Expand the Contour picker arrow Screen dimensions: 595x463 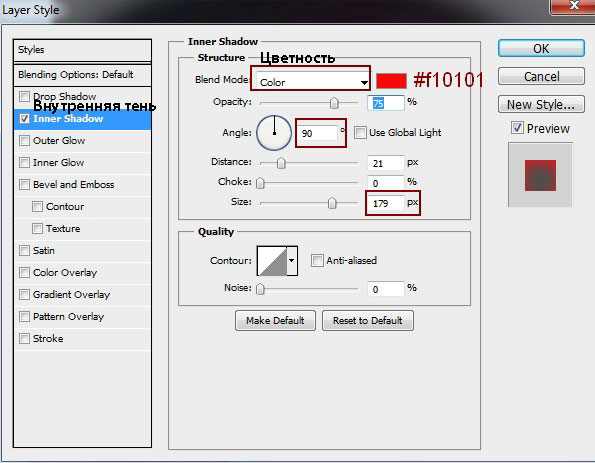tap(292, 261)
